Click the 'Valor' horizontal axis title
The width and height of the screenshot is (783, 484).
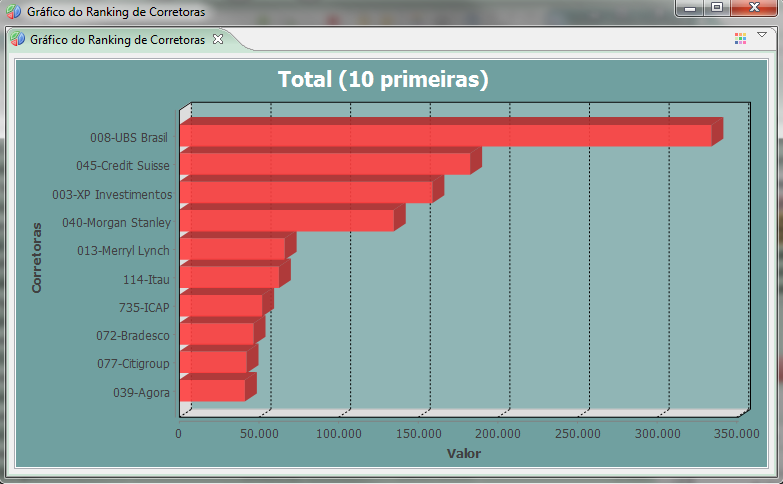463,454
